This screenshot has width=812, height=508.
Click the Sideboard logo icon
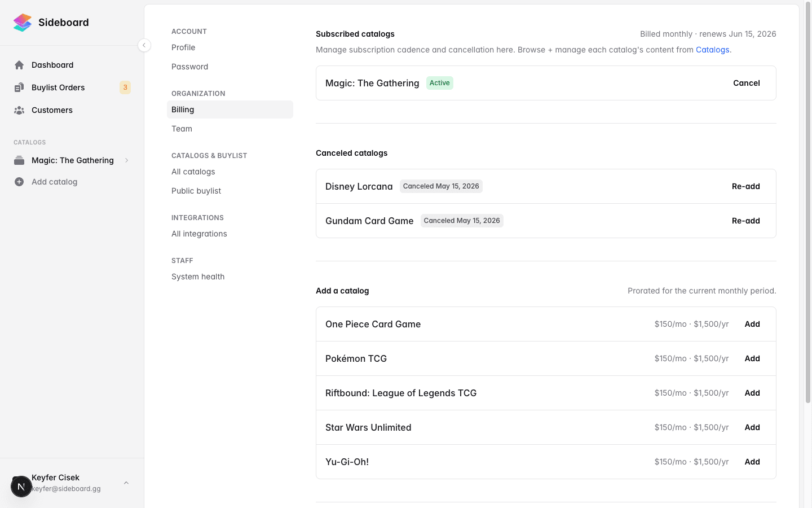point(23,23)
